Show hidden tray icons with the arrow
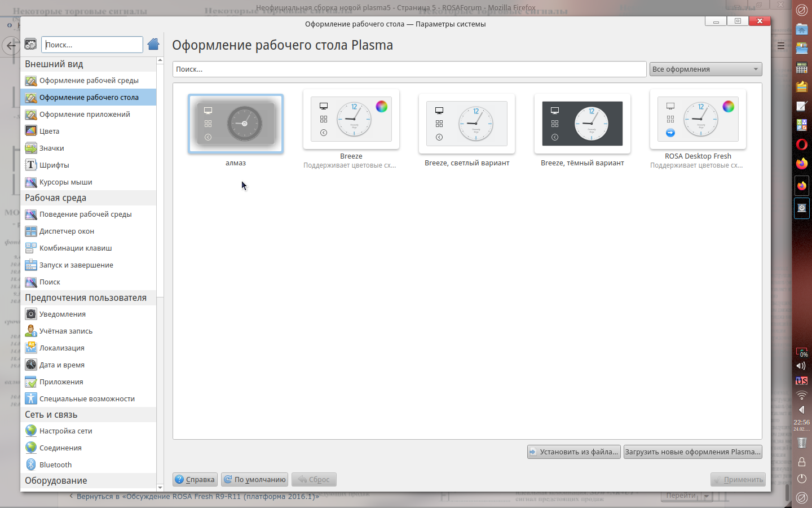812x508 pixels. click(x=801, y=410)
